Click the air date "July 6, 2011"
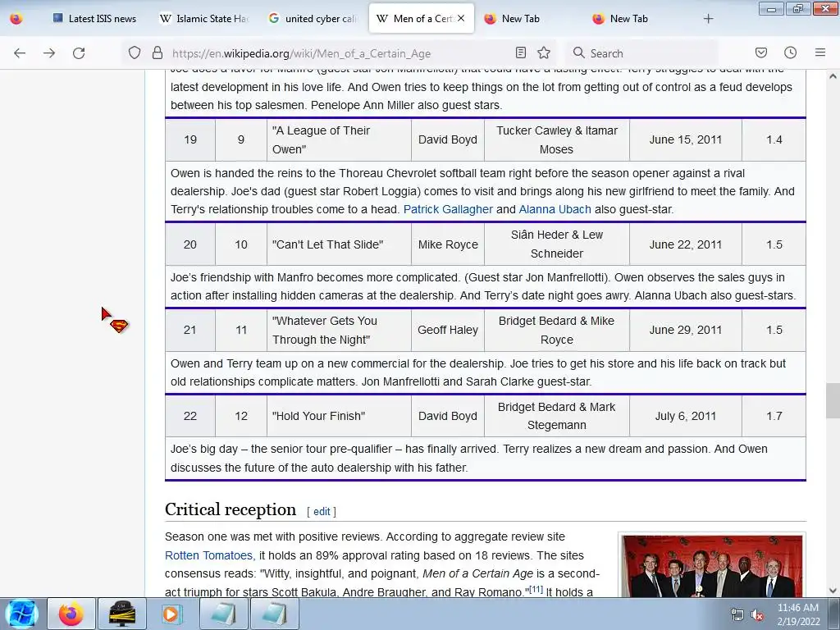Screen dimensions: 840x630 (685, 416)
